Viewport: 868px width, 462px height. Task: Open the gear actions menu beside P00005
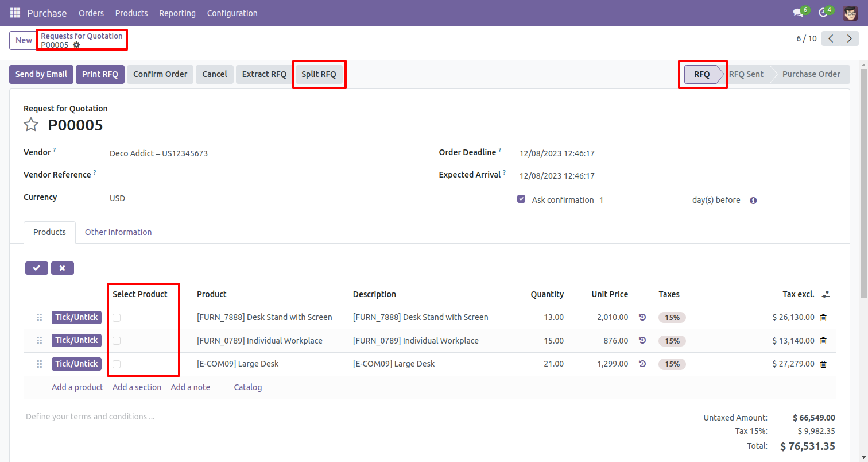pos(76,45)
